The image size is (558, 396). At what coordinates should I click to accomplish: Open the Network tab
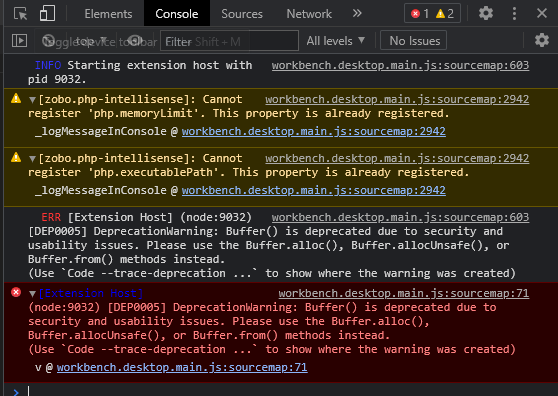click(309, 14)
